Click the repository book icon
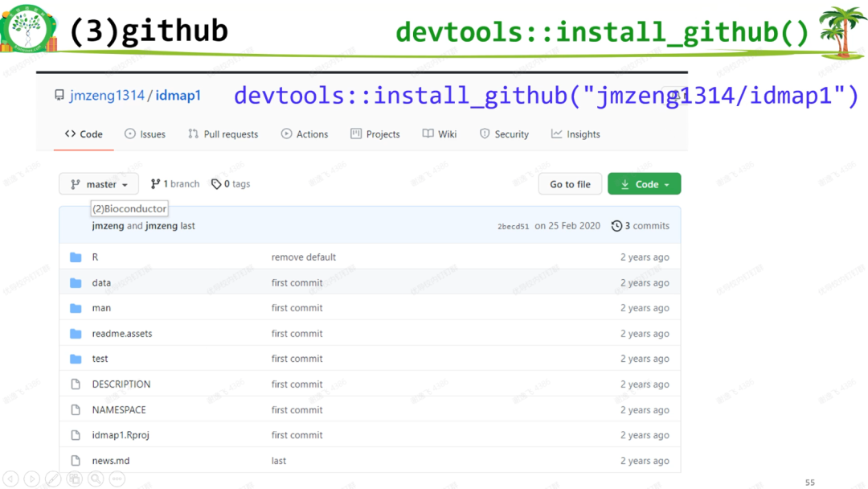868x489 pixels. pyautogui.click(x=59, y=95)
